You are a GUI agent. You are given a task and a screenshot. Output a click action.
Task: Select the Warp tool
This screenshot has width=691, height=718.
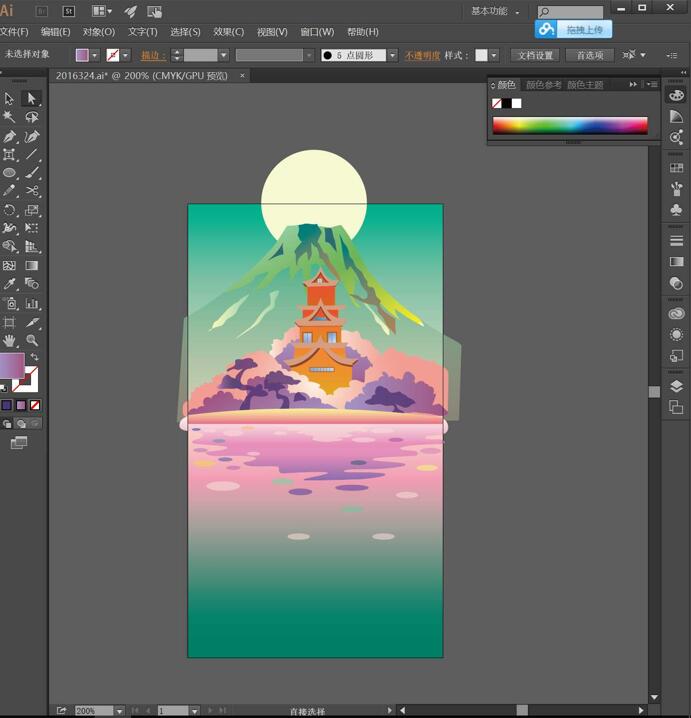coord(9,228)
